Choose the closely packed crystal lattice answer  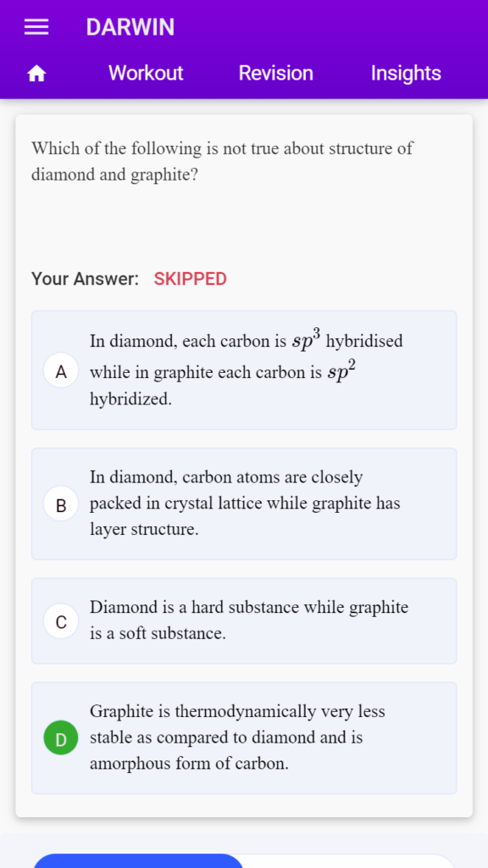point(244,504)
